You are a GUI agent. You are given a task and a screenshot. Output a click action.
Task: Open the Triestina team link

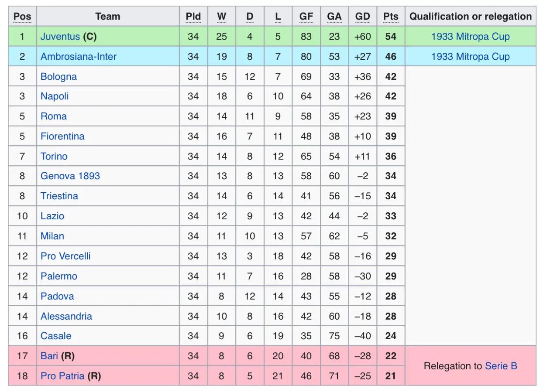pyautogui.click(x=59, y=196)
